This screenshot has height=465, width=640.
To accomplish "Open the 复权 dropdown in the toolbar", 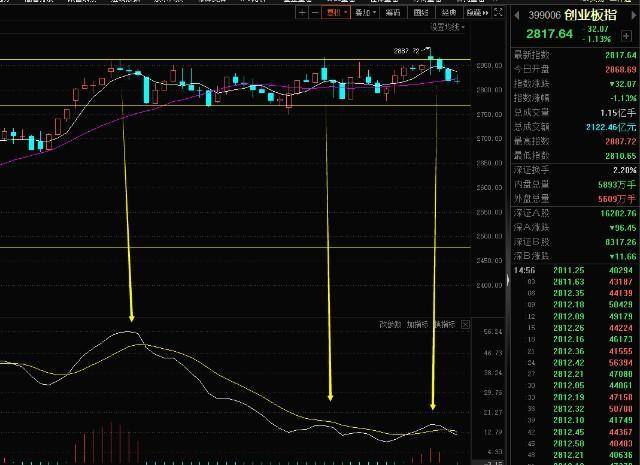I will (336, 13).
